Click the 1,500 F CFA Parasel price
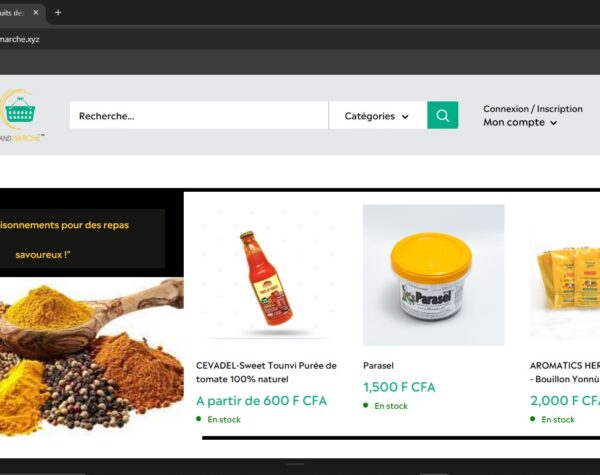 pos(399,387)
